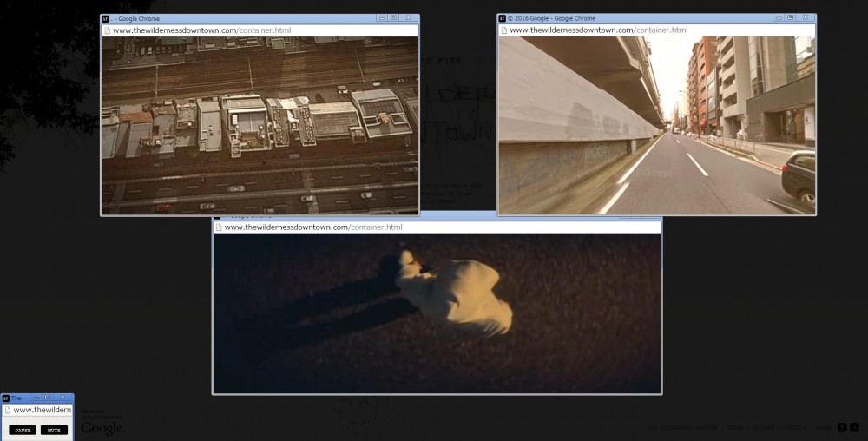Viewport: 868px width, 441px height.
Task: Maximize the small control window
Action: [48, 398]
